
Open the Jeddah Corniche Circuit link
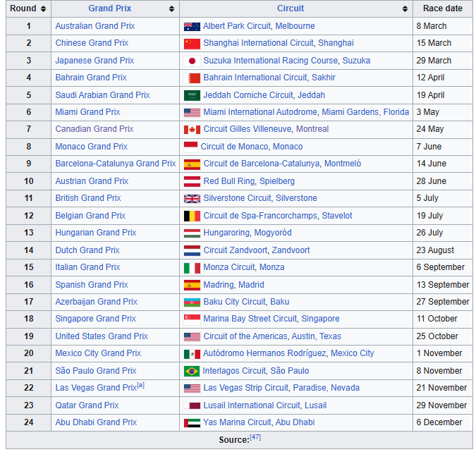click(248, 95)
